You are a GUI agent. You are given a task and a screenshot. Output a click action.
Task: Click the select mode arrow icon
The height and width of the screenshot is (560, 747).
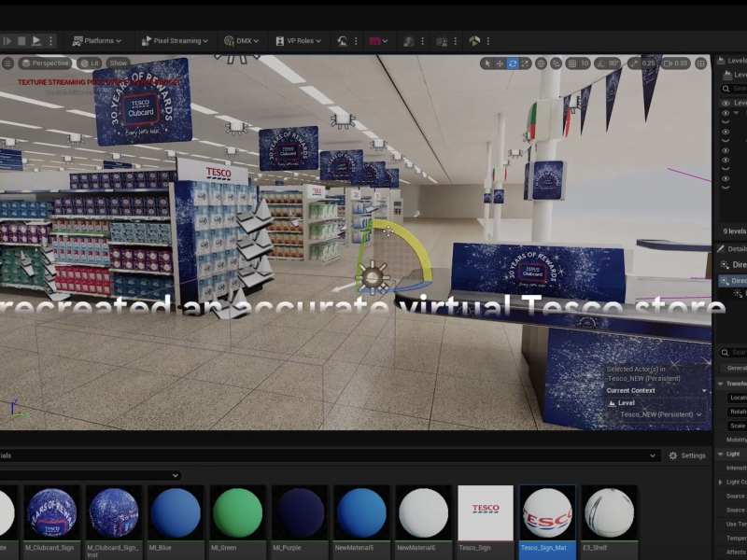coord(486,63)
